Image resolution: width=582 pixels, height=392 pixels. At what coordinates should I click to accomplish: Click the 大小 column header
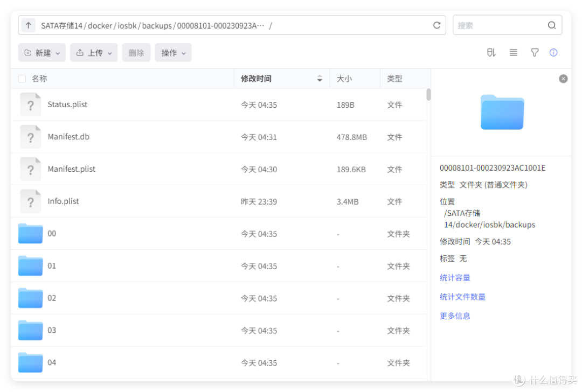pos(344,79)
